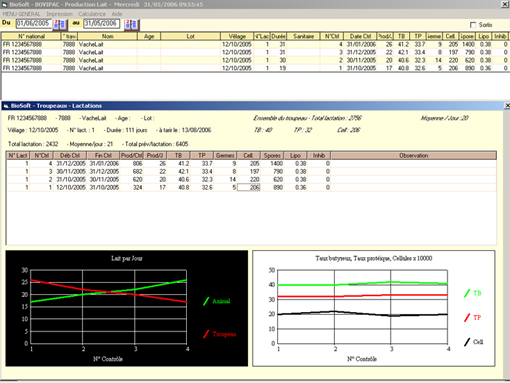Click the N° Lact column header
510x383 pixels.
coord(18,156)
